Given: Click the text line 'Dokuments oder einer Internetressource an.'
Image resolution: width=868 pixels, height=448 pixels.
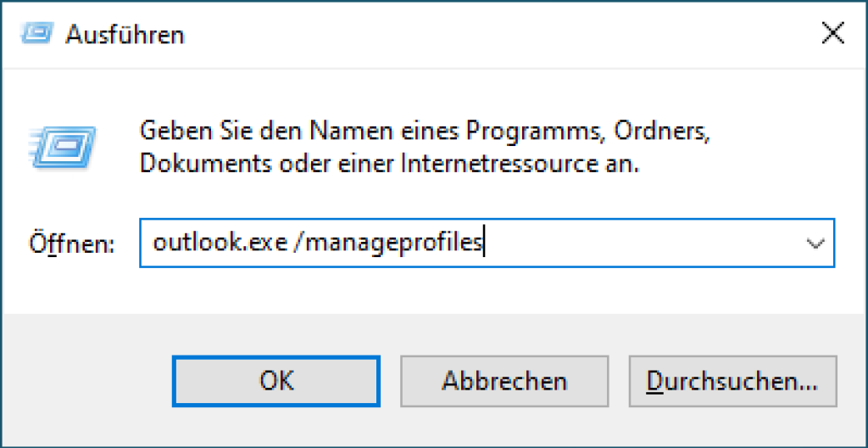Looking at the screenshot, I should (x=389, y=164).
